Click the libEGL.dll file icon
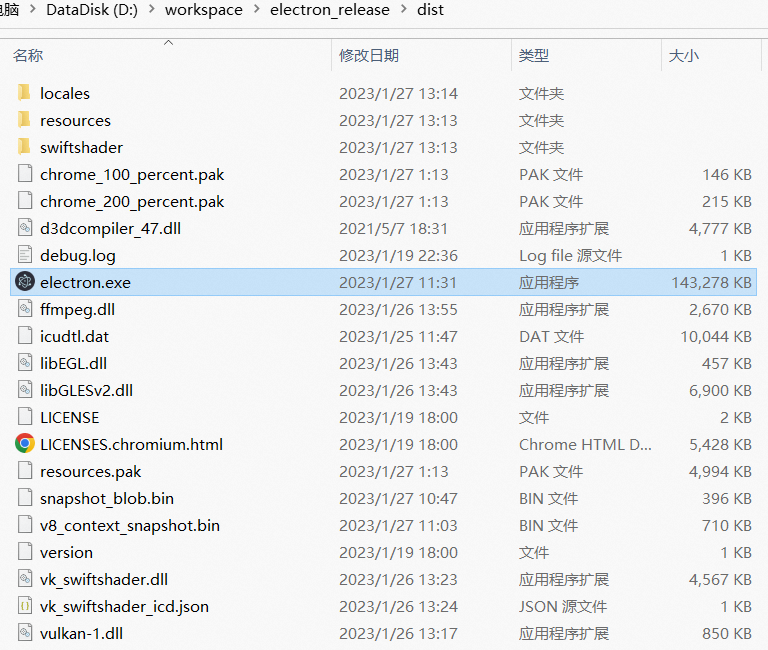The height and width of the screenshot is (650, 768). pos(25,363)
